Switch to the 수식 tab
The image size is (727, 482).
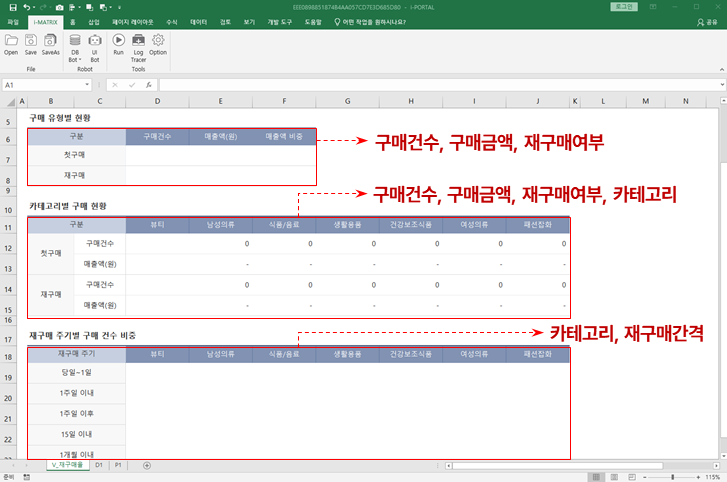coord(172,22)
